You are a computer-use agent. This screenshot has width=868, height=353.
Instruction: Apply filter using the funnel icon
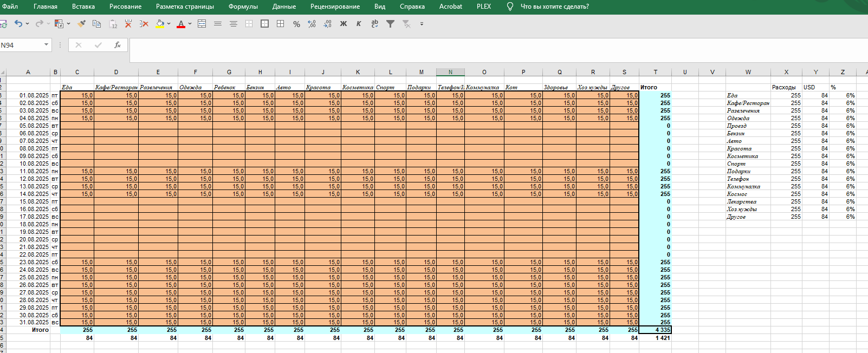390,24
